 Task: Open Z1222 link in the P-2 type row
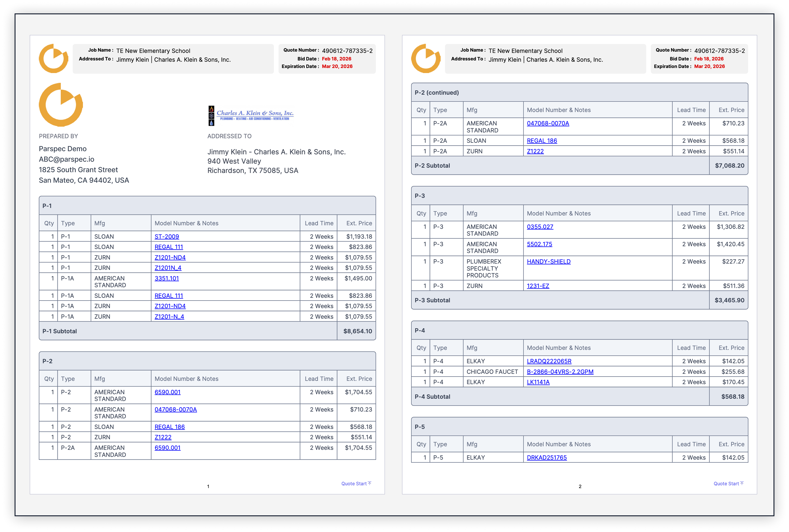click(x=163, y=437)
